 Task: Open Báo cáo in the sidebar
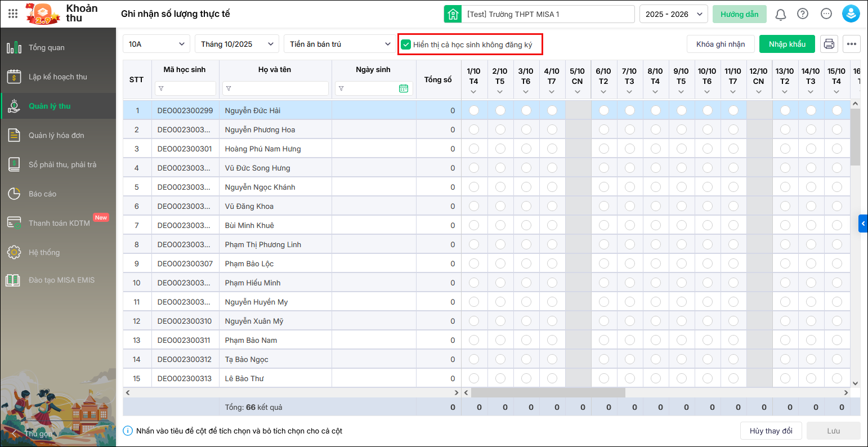pyautogui.click(x=43, y=194)
